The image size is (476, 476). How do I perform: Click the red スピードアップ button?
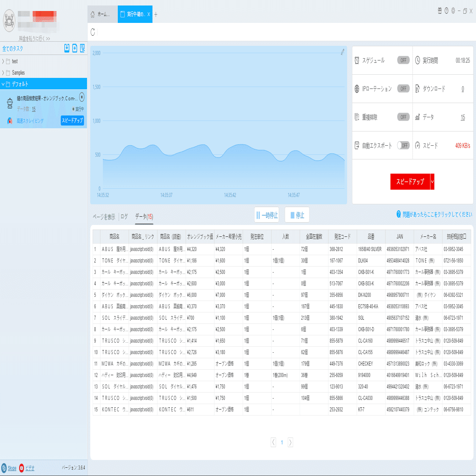point(410,181)
